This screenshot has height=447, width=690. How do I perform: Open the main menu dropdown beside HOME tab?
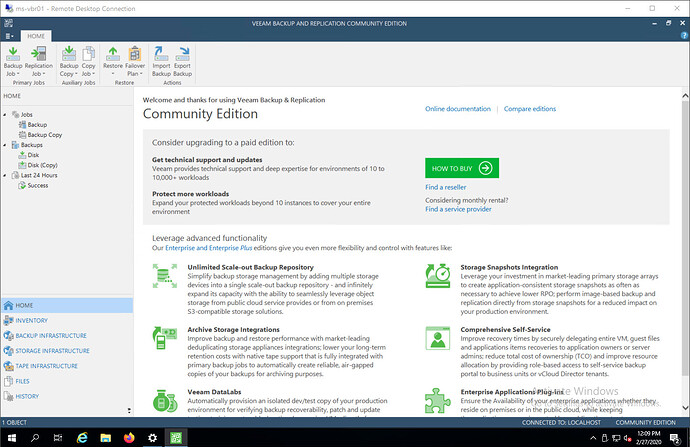tap(9, 36)
